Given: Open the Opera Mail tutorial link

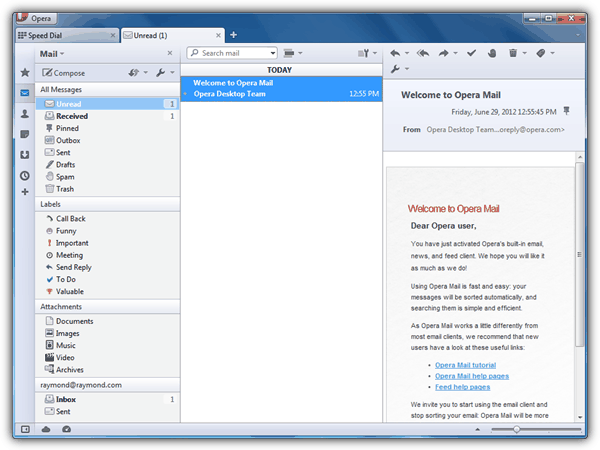Looking at the screenshot, I should (465, 365).
